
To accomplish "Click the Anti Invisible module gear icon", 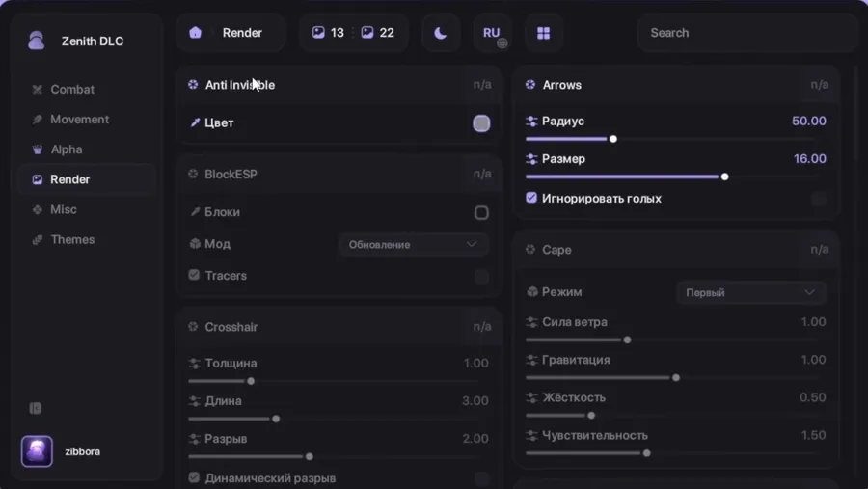I will coord(193,85).
